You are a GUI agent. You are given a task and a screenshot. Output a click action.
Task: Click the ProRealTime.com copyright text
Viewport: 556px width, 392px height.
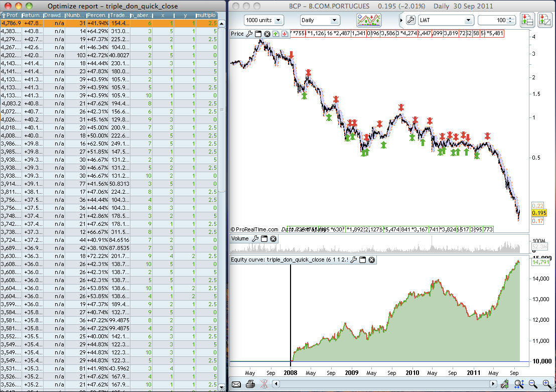click(254, 229)
